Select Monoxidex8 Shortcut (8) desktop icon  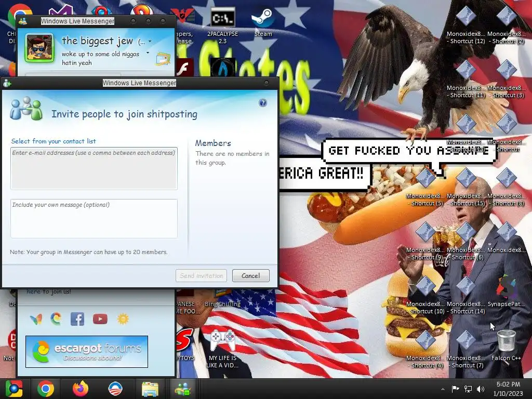(x=506, y=188)
